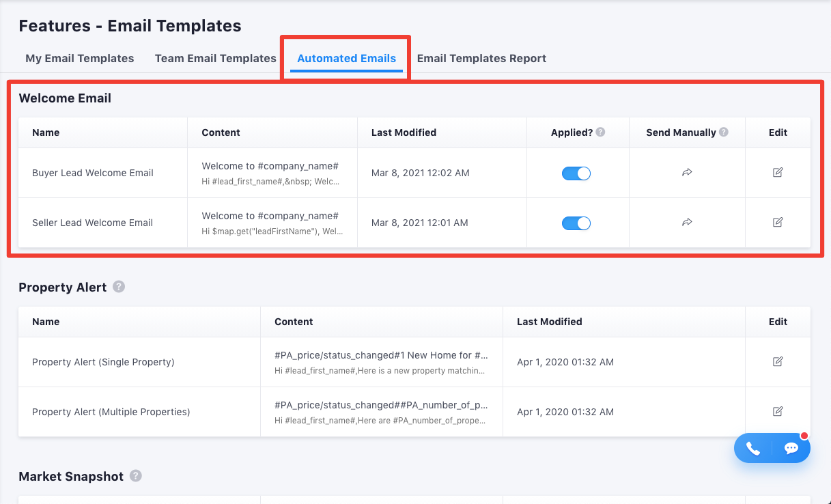Show help for Property Alert section
Viewport: 831px width, 504px height.
(x=119, y=287)
